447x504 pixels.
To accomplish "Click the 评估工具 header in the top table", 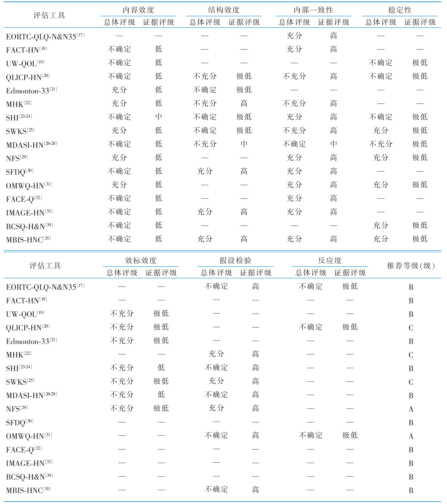I will click(x=49, y=15).
